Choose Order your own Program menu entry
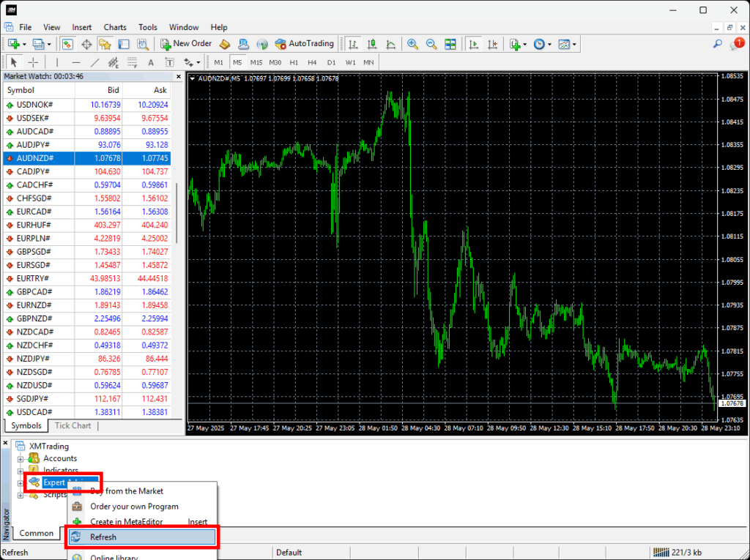Image resolution: width=750 pixels, height=560 pixels. click(142, 507)
